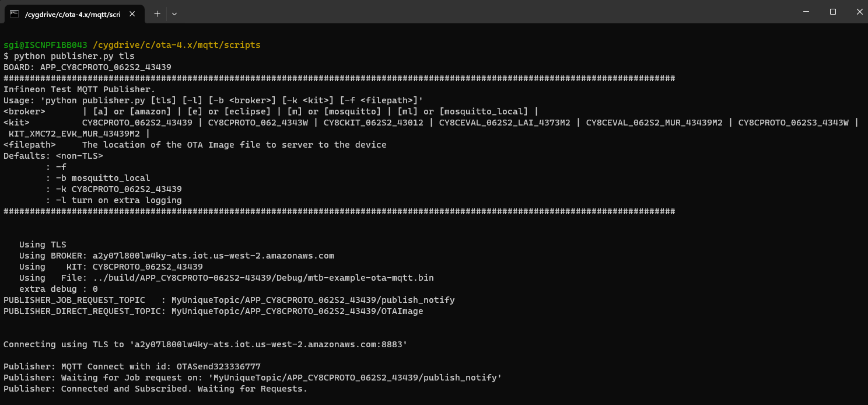
Task: Click the 'Connecting using TLS to' line
Action: tap(205, 344)
